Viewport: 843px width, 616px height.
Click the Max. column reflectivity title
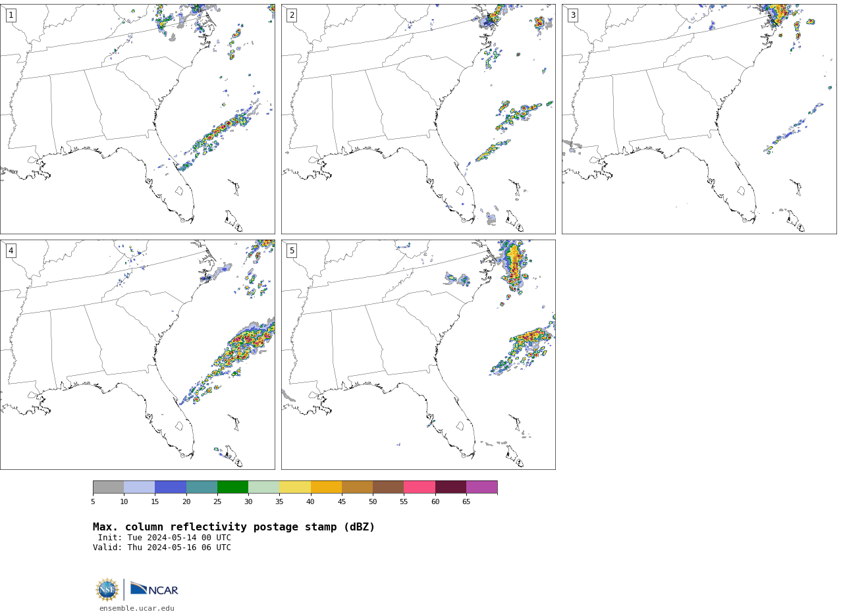[x=234, y=527]
